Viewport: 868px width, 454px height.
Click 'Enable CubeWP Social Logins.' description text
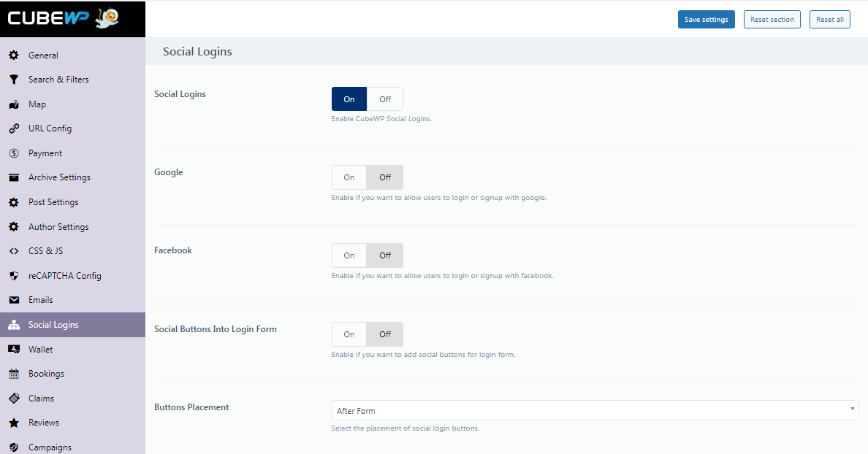click(x=381, y=119)
